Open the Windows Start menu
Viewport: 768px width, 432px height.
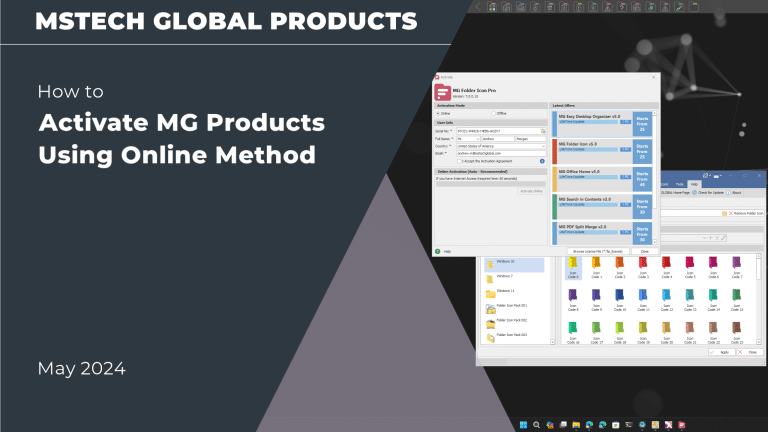523,425
